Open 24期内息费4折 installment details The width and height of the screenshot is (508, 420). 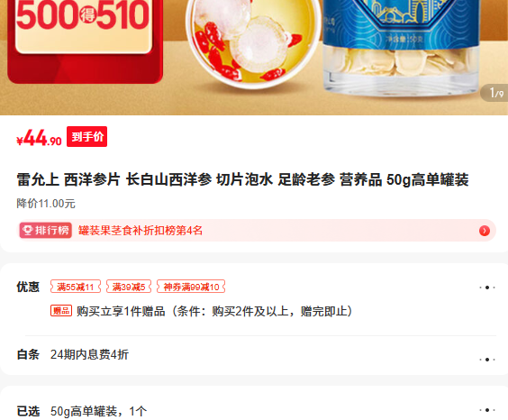click(89, 354)
